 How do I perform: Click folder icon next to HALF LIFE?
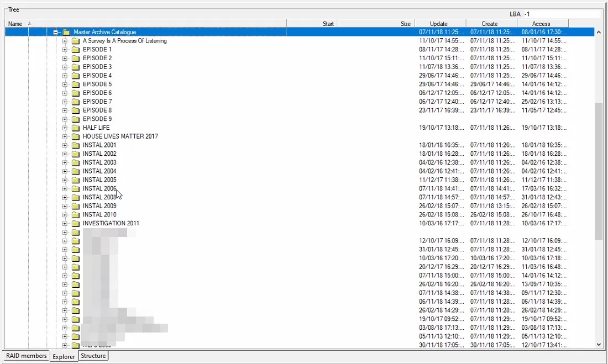[76, 128]
